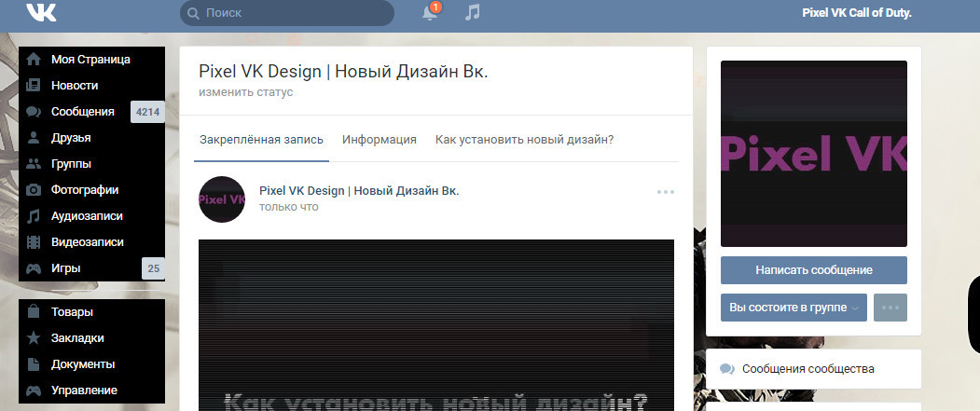Click the Pixel VK group cover image
The height and width of the screenshot is (411, 980).
(813, 154)
